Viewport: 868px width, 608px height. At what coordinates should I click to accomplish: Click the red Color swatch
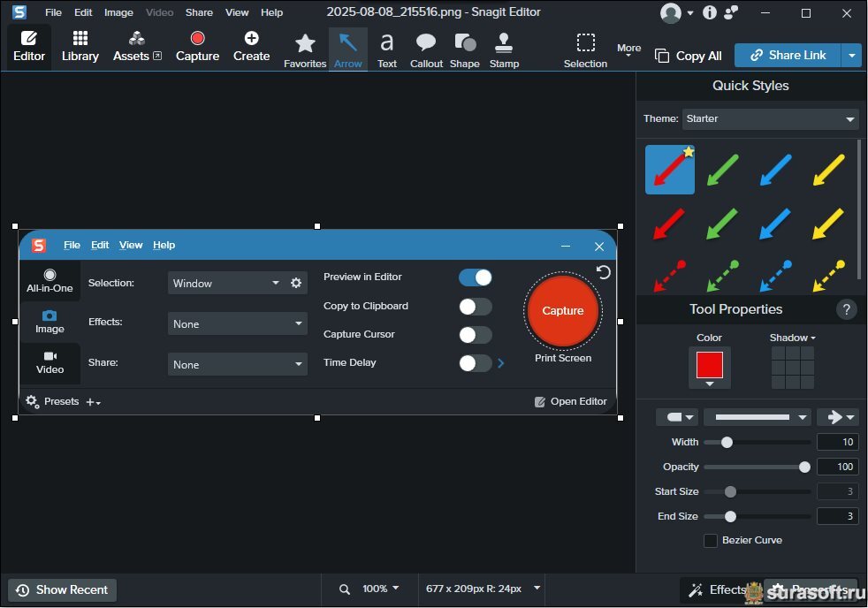click(x=709, y=364)
